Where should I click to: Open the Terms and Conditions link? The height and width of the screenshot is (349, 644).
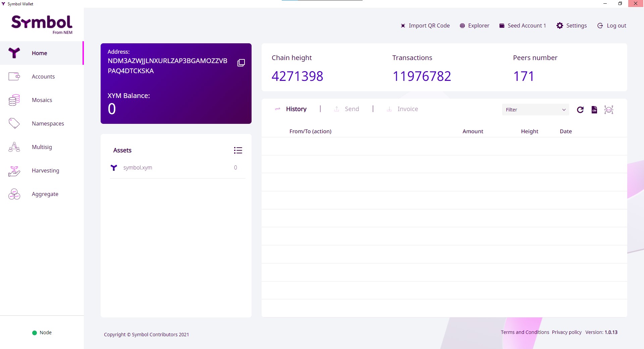(x=525, y=332)
